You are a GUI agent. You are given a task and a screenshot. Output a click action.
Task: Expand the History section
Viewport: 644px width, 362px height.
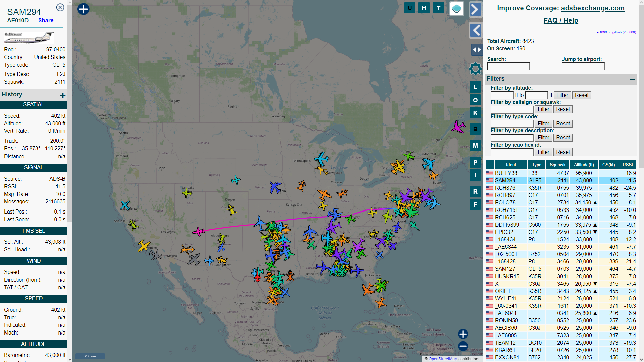pyautogui.click(x=63, y=95)
